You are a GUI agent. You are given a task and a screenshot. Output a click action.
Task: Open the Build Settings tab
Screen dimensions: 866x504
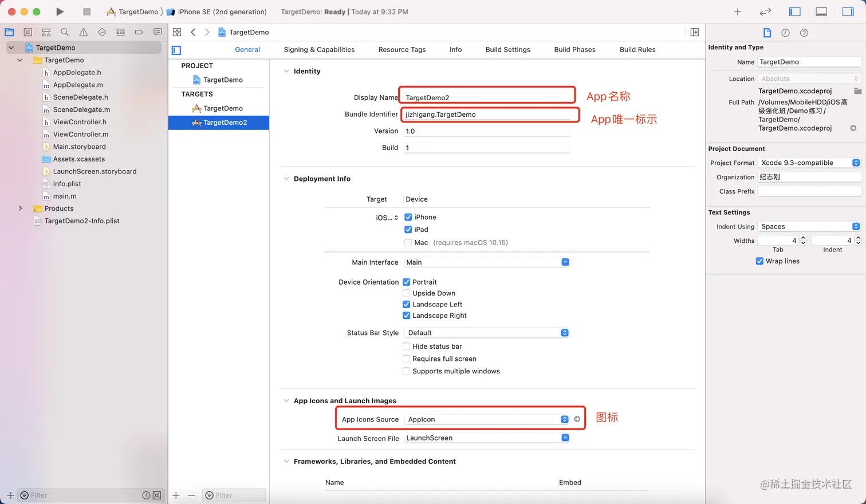click(x=507, y=50)
